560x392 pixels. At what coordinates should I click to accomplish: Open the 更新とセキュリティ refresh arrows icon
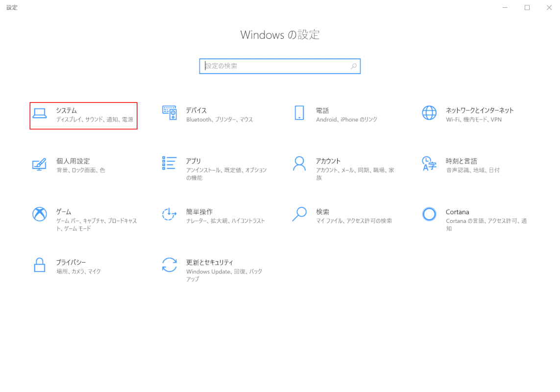point(170,265)
